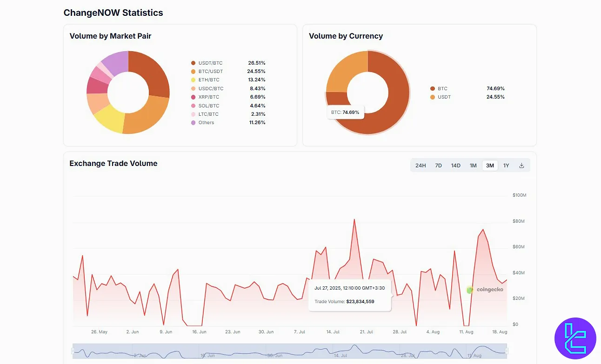Toggle USDT in Volume by Currency legend
Viewport: 601px width, 364px height.
pos(441,97)
